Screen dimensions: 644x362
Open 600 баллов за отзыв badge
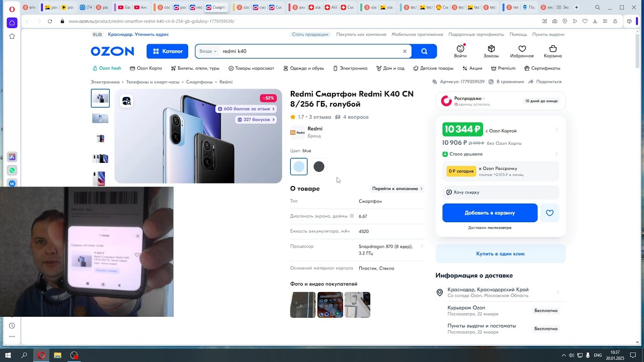pyautogui.click(x=246, y=109)
